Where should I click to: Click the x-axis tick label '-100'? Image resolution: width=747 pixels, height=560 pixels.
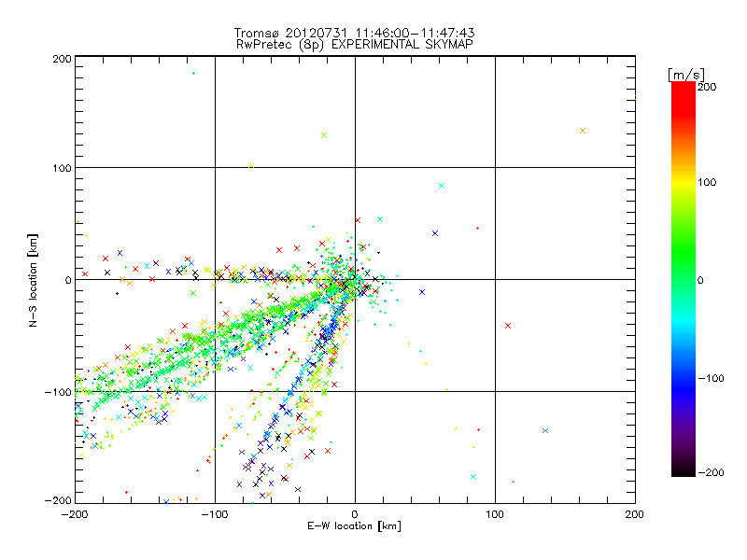[x=215, y=515]
